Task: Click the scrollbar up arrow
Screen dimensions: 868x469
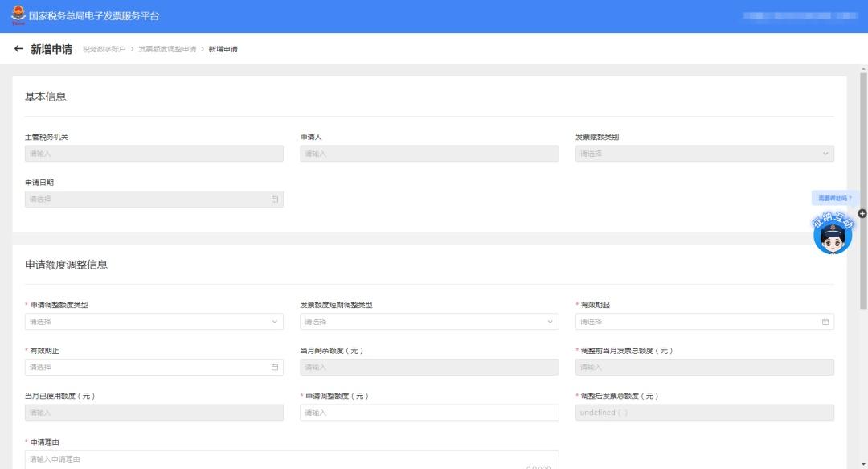Action: [863, 69]
